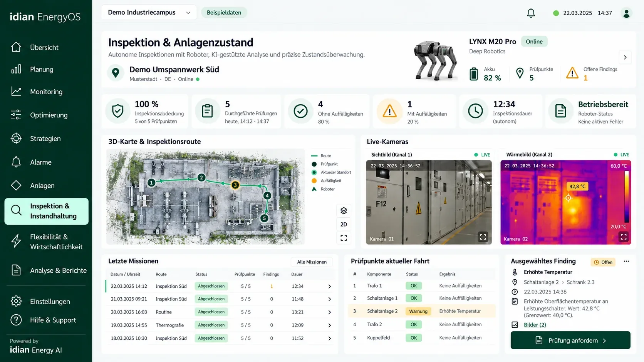Open the Demo Industriecampus site dropdown
Viewport: 644px width, 362px height.
pos(149,12)
